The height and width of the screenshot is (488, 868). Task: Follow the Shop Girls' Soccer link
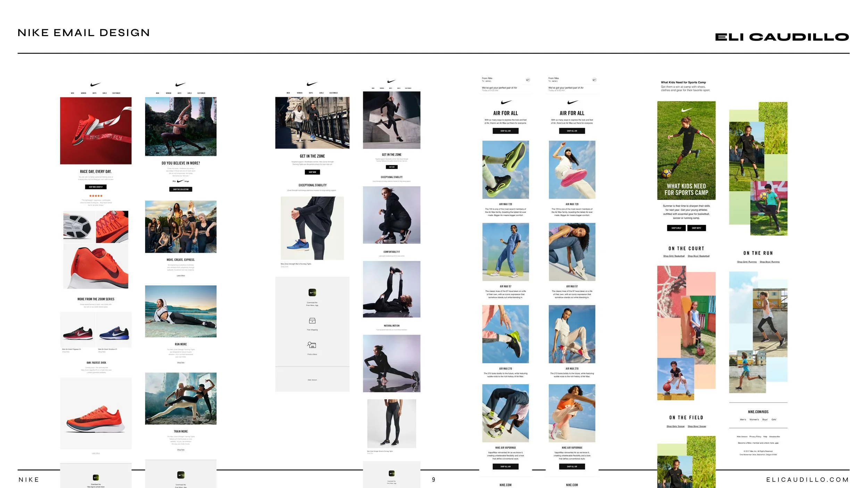(x=675, y=426)
